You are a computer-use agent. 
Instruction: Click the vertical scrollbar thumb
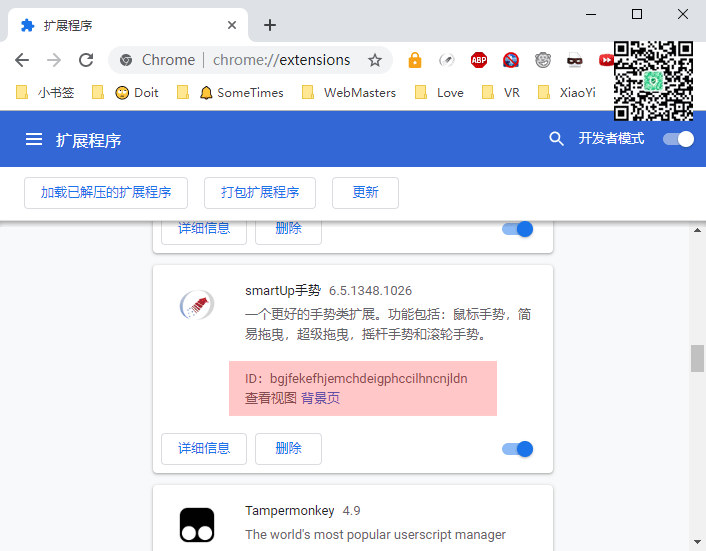click(697, 358)
